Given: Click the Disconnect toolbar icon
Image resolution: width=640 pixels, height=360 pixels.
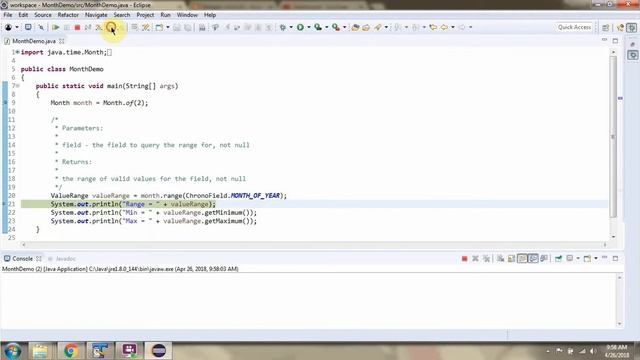Looking at the screenshot, I should 88,27.
